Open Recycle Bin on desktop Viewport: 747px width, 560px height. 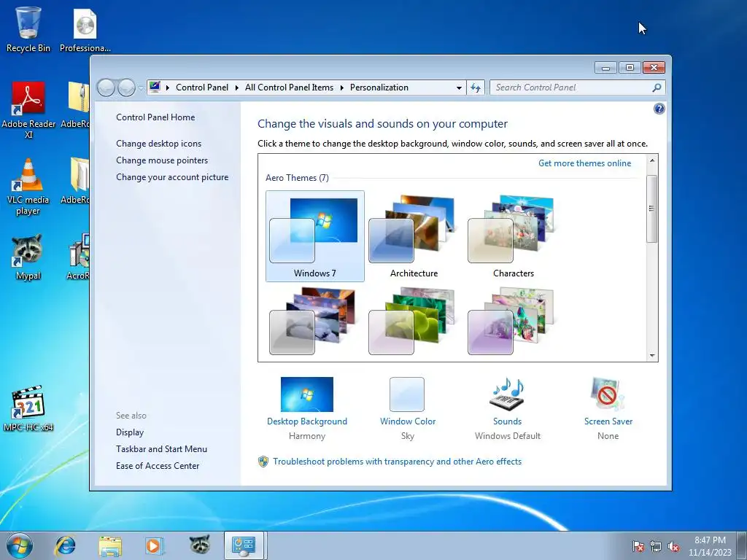click(28, 29)
